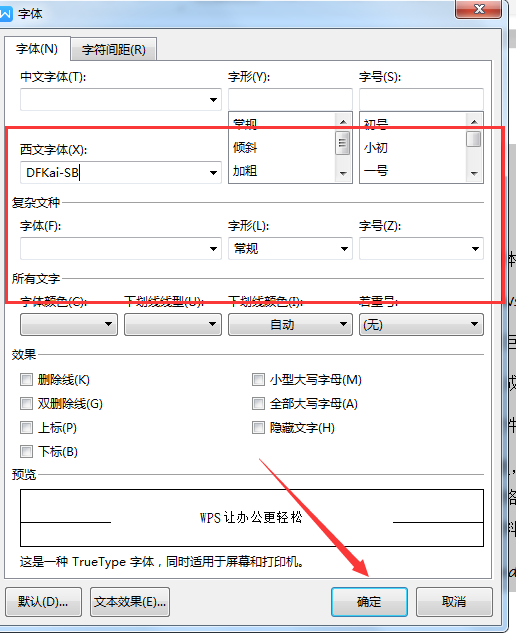
Task: Close the 字体 dialog window
Action: tap(478, 9)
